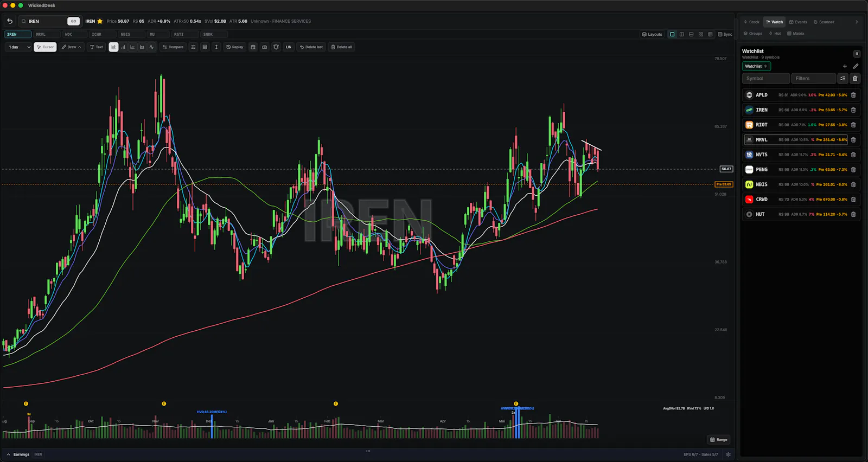The image size is (868, 462).
Task: Select the pulse-line chart type icon
Action: click(x=152, y=47)
